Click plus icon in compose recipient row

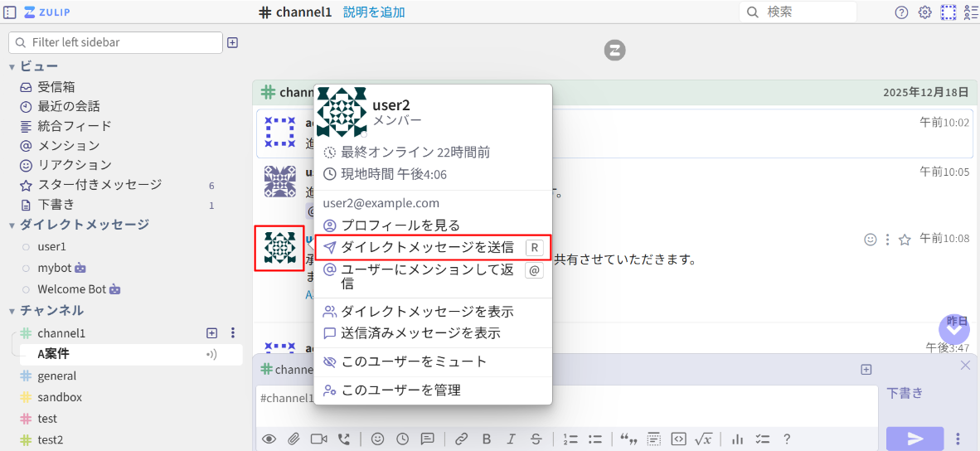point(866,369)
